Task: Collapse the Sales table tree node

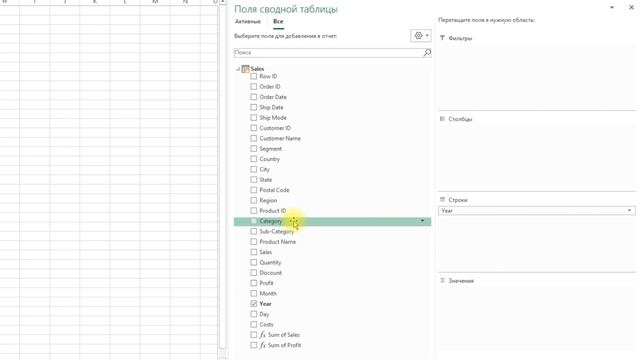Action: [x=238, y=69]
